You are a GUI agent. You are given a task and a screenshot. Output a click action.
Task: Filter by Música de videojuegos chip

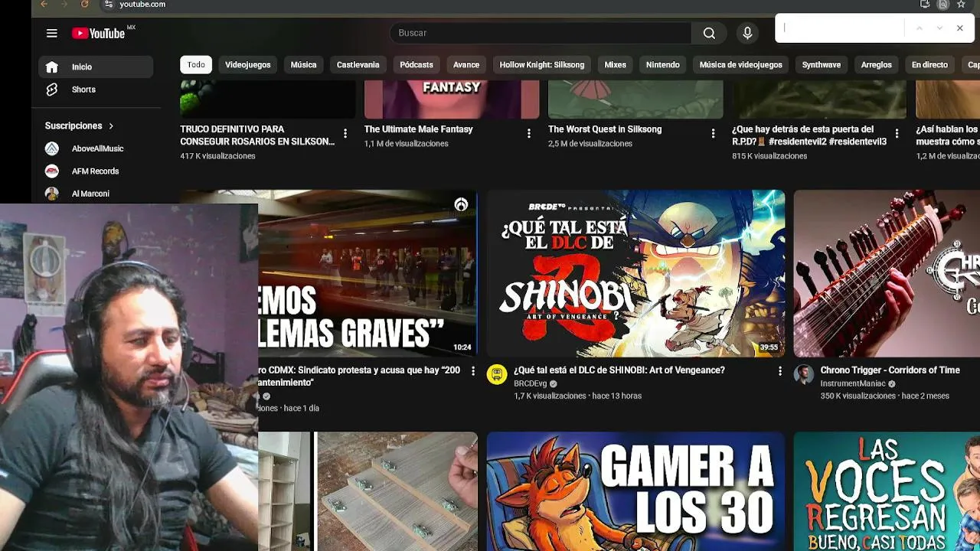(741, 65)
